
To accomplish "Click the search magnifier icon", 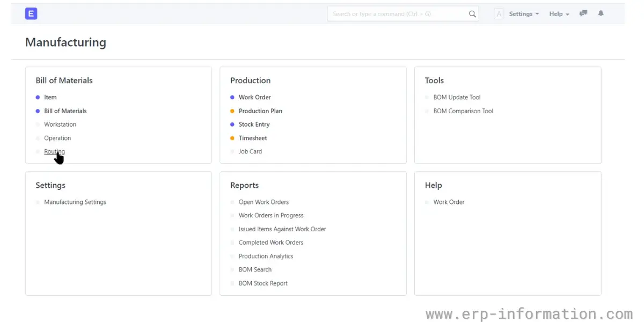I will tap(472, 14).
